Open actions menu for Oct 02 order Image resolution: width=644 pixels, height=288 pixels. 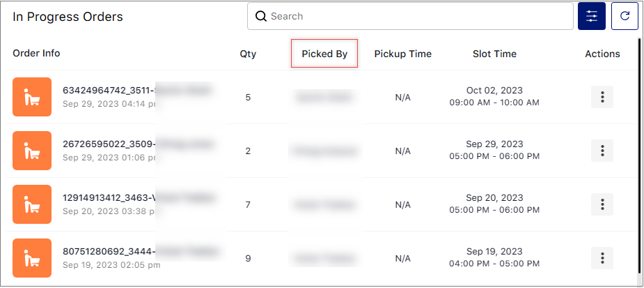click(x=602, y=97)
